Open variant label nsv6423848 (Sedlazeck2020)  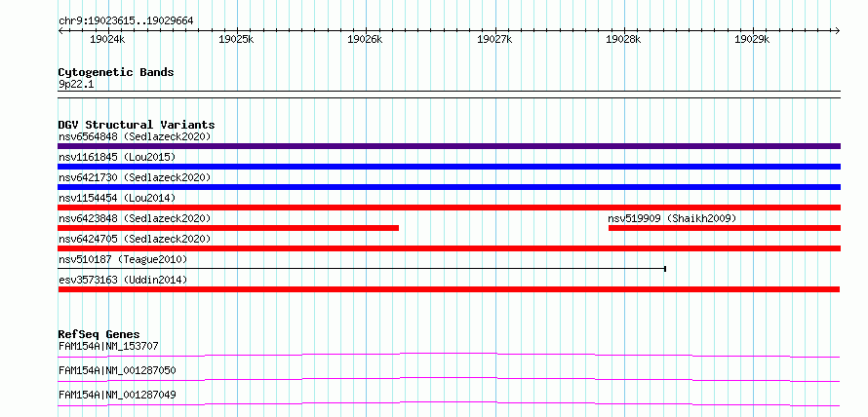135,218
